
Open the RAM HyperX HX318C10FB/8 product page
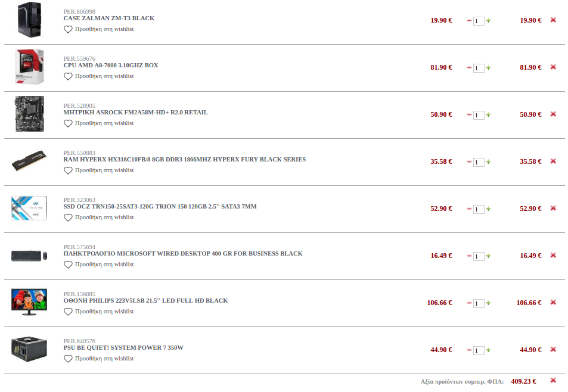(x=184, y=159)
